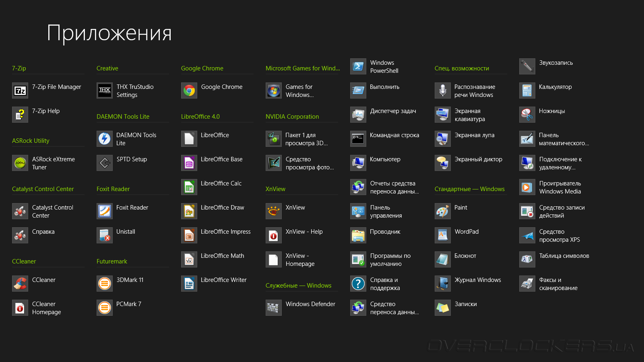Open Журнал Windows label
Screen dimensions: 644x362
(478, 280)
